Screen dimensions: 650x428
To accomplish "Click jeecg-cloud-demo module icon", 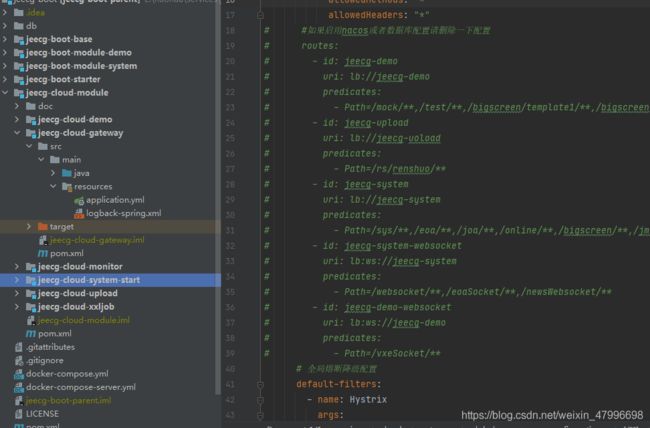I will click(31, 120).
